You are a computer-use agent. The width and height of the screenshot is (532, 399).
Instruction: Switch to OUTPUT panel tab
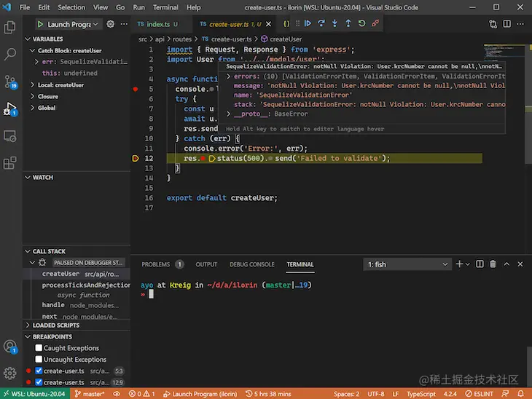click(206, 264)
